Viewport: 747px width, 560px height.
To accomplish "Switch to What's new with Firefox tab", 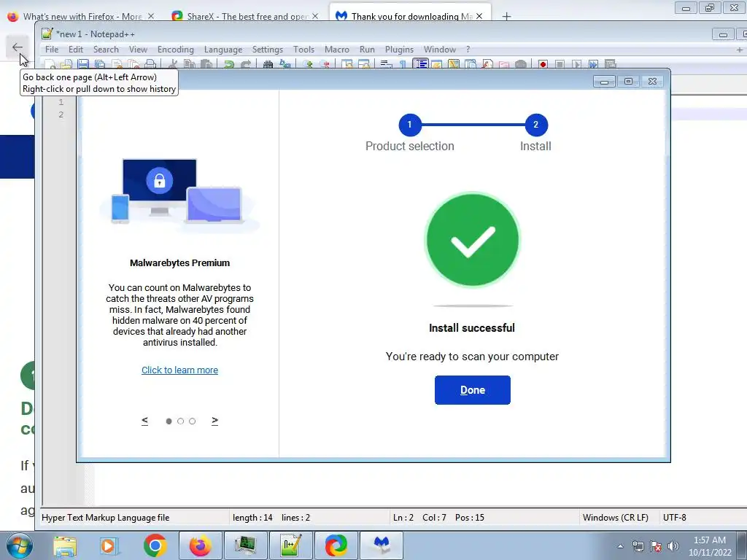I will click(82, 16).
